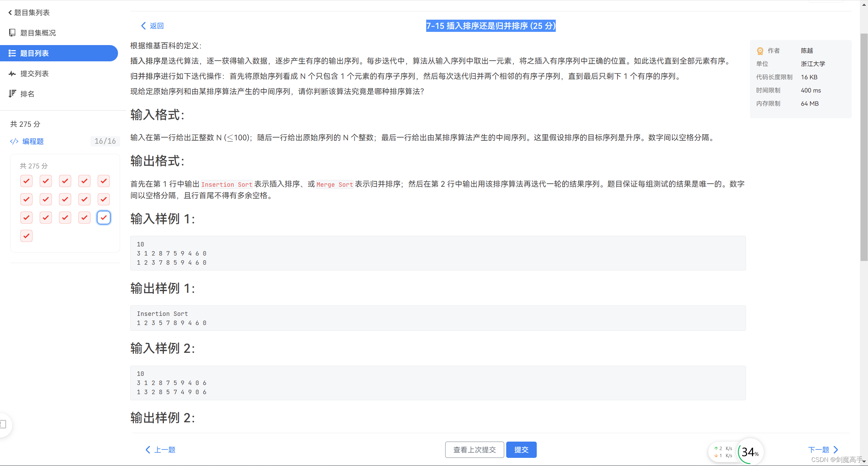868x466 pixels.
Task: Open the 提交列表 menu item
Action: click(12, 74)
